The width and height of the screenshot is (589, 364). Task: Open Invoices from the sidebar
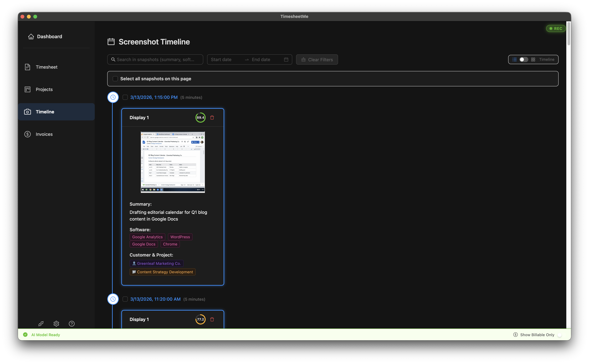click(x=44, y=134)
